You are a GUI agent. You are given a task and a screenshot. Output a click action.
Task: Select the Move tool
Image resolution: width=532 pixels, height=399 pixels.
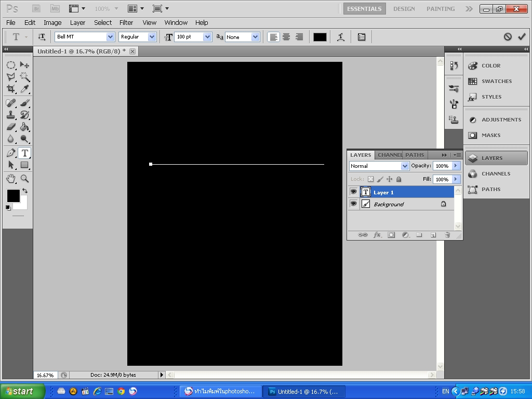click(24, 65)
